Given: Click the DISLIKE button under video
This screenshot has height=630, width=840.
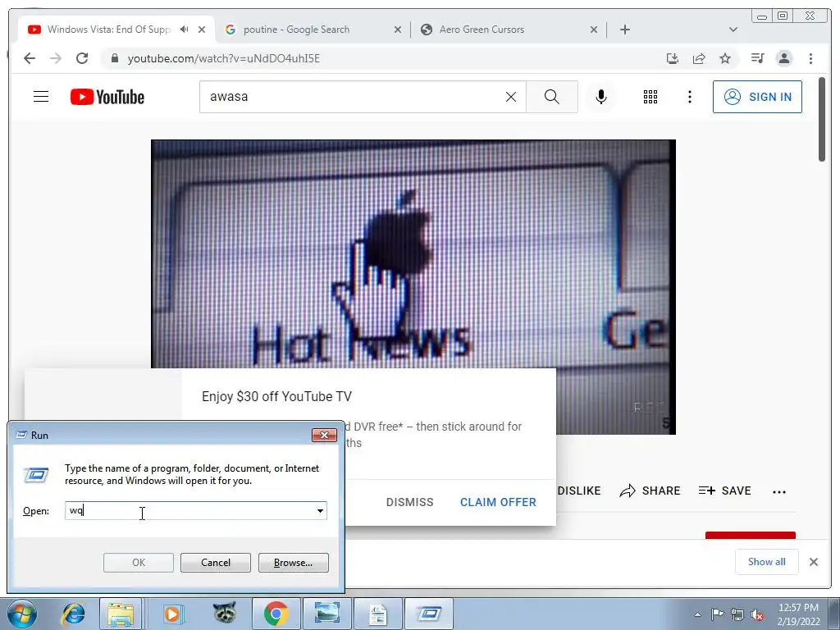Looking at the screenshot, I should [578, 491].
